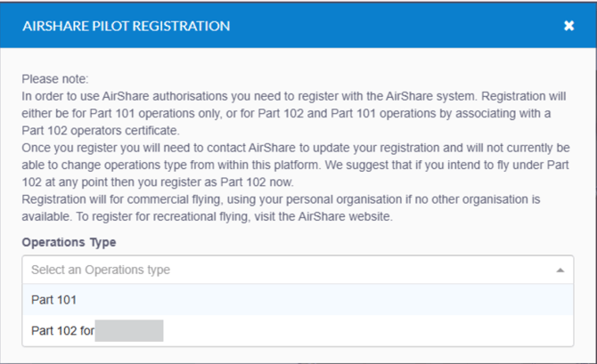Choose 'Part 101' from the list
Screen dimensions: 597x364
(x=55, y=300)
